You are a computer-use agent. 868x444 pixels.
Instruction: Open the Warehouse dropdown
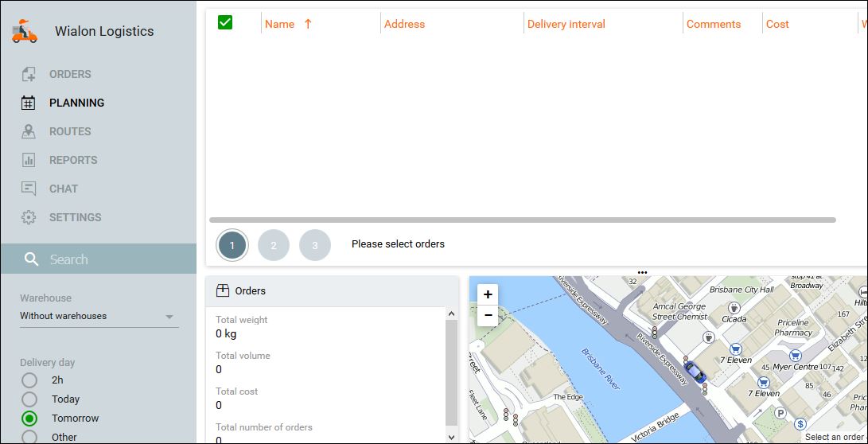(x=99, y=317)
